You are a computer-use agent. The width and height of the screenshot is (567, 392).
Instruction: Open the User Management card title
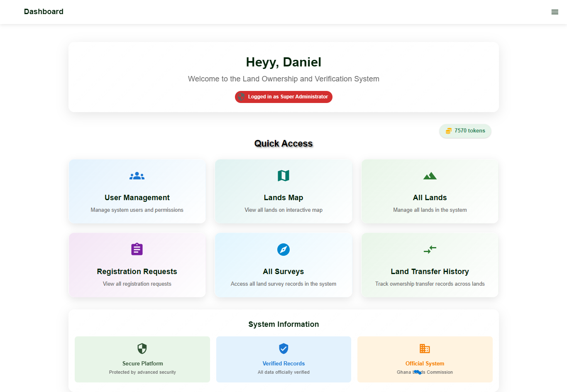pos(137,198)
